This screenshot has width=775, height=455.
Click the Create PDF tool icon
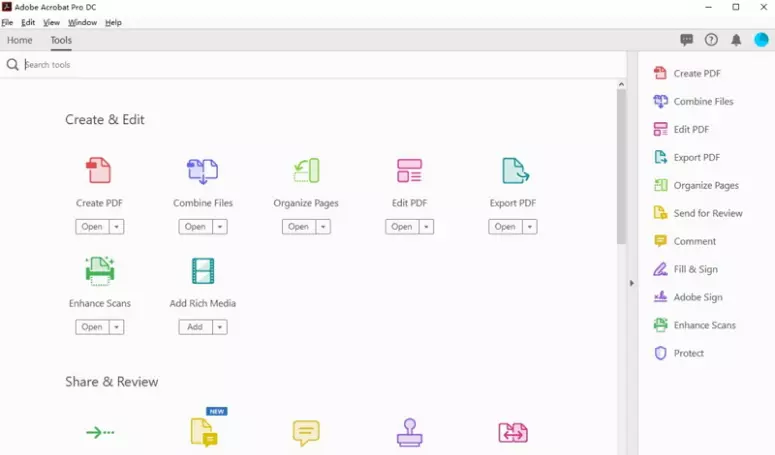tap(99, 170)
